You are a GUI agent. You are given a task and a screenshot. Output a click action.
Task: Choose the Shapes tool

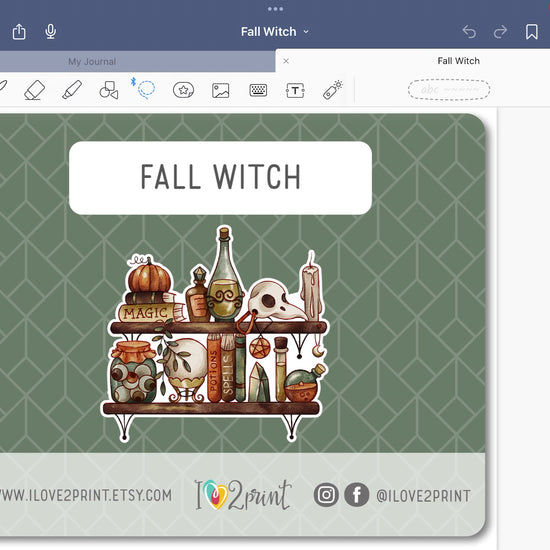pos(109,90)
